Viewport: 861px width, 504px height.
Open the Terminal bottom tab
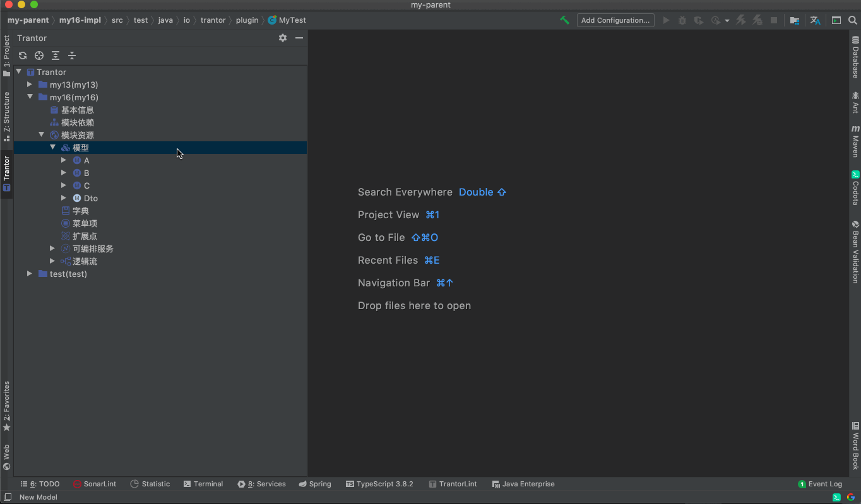tap(203, 484)
